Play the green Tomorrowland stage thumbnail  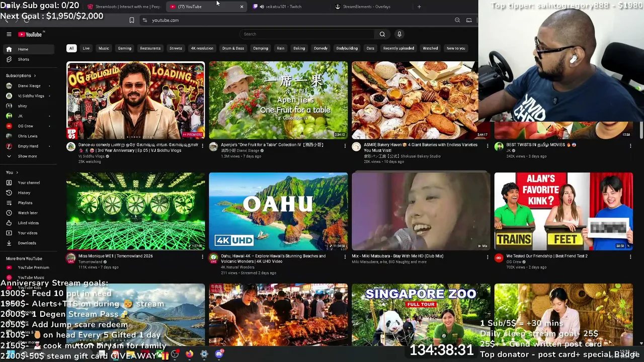coord(136,211)
